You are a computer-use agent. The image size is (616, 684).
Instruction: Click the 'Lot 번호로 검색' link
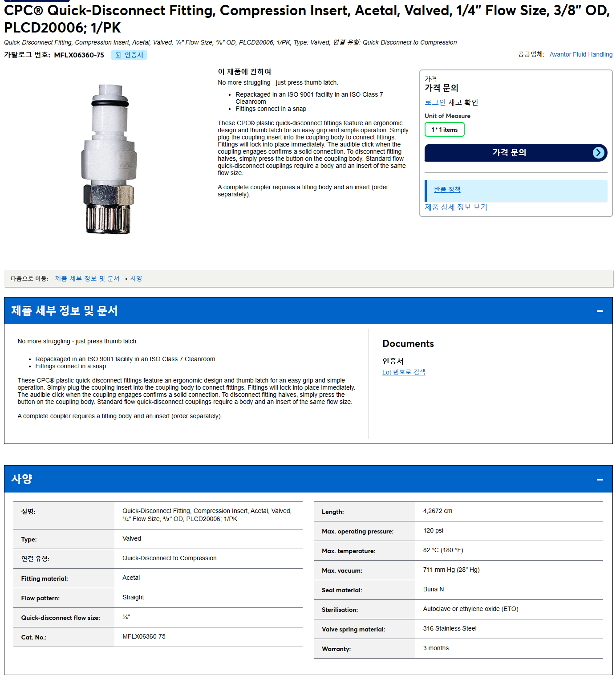[404, 372]
